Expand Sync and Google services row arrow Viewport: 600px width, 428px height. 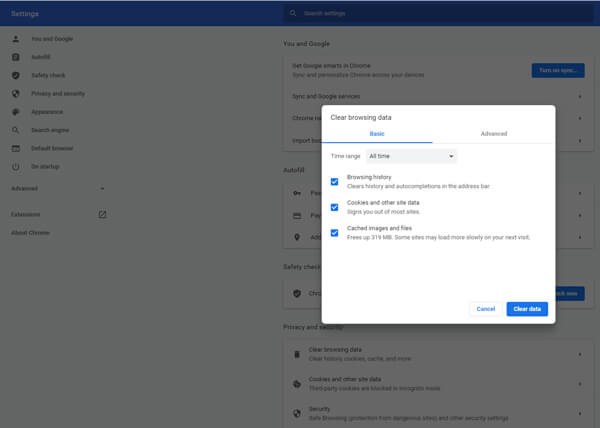(580, 96)
